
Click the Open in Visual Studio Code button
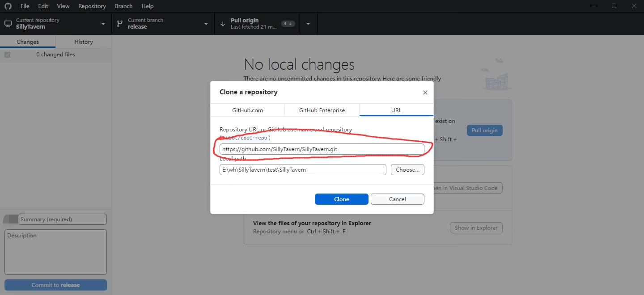468,188
